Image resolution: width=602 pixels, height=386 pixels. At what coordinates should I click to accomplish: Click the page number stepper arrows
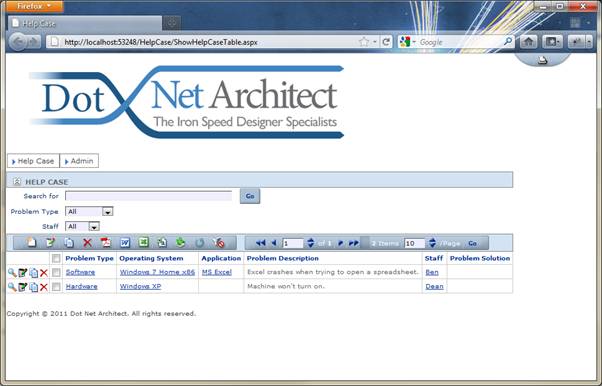(x=311, y=243)
